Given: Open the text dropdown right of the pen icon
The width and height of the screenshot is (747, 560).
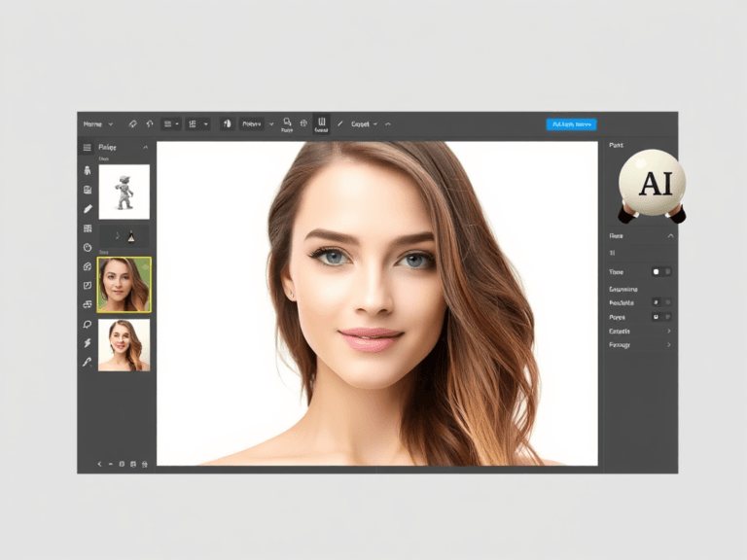Looking at the screenshot, I should point(365,123).
